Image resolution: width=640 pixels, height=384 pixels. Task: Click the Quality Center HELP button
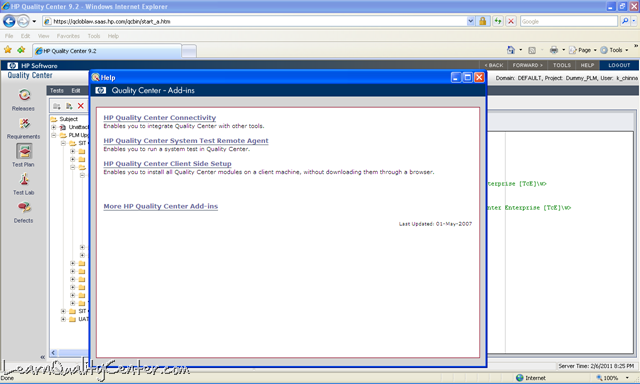587,65
